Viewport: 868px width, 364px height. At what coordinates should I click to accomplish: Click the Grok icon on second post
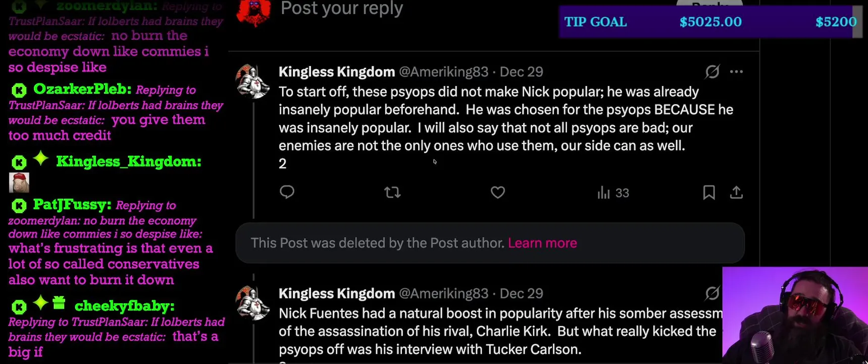point(712,293)
